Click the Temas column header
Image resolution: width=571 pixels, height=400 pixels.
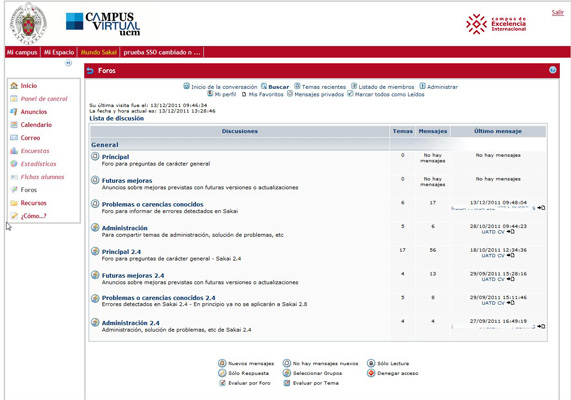coord(403,131)
